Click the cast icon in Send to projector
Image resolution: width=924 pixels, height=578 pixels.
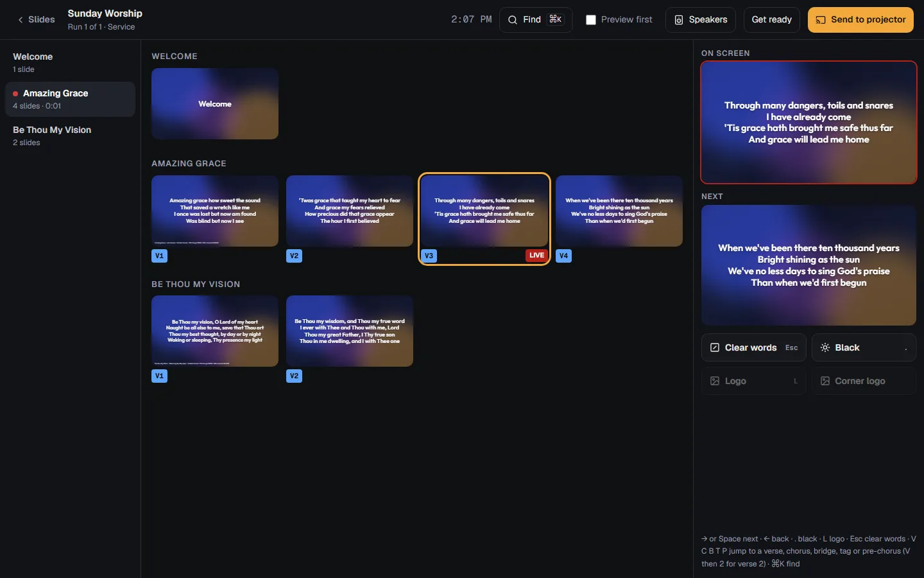click(821, 20)
